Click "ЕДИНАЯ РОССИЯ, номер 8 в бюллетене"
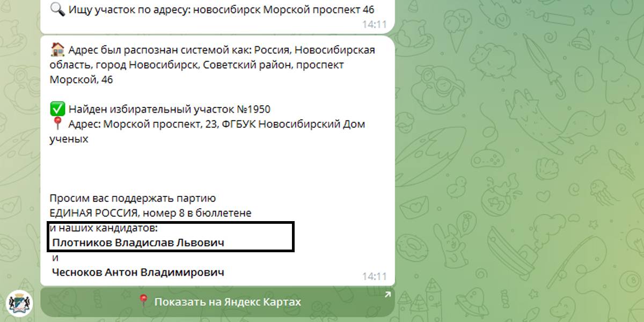Image resolution: width=644 pixels, height=322 pixels. click(x=150, y=213)
